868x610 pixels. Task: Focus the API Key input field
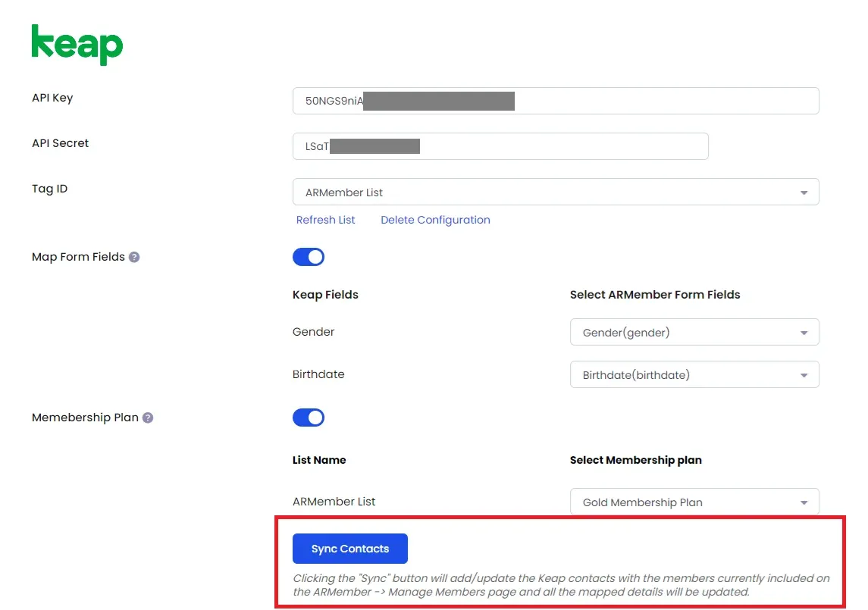tap(556, 101)
